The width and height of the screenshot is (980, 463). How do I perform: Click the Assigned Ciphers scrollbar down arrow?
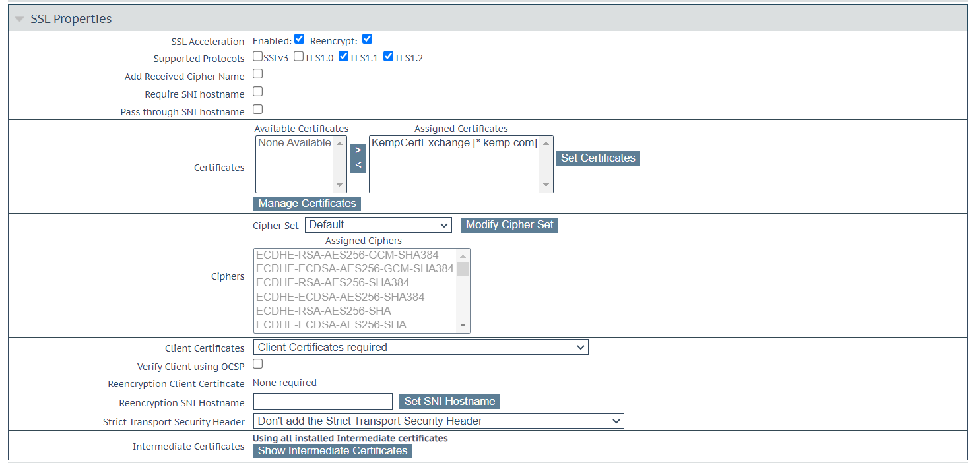click(x=463, y=326)
